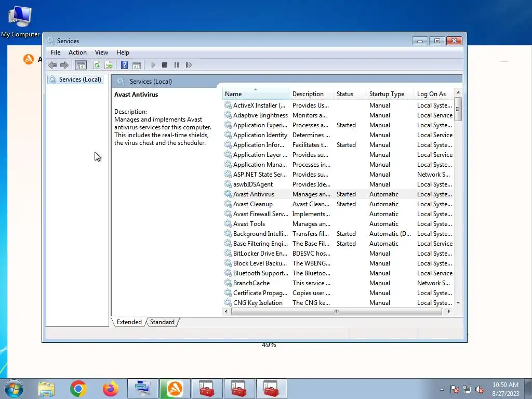Click the horizontal scrollbar left arrow
The image size is (532, 399).
click(x=226, y=311)
